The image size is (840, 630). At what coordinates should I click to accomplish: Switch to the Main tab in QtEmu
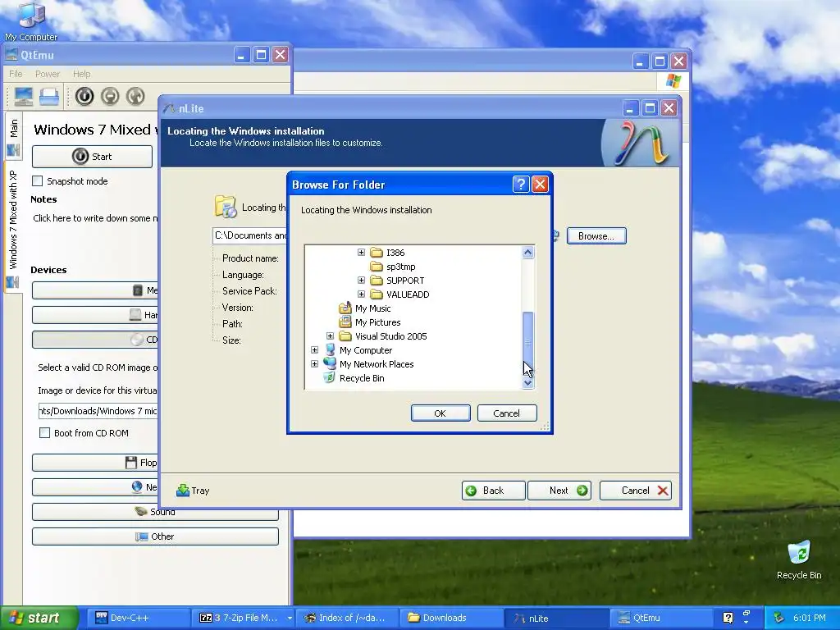pos(13,137)
